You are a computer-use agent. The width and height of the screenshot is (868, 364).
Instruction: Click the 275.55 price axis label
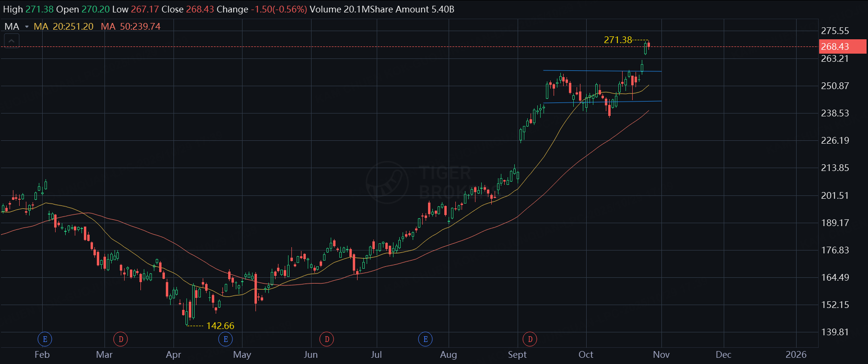point(835,31)
